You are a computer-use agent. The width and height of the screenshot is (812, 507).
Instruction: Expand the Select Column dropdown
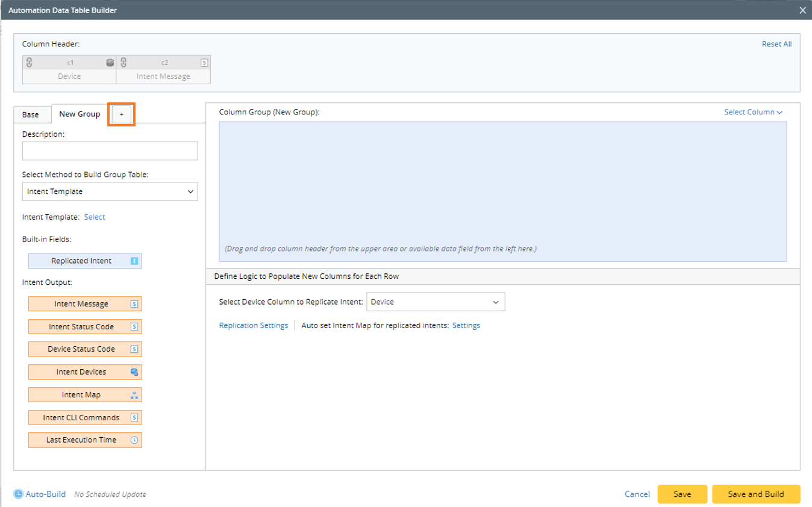(753, 112)
